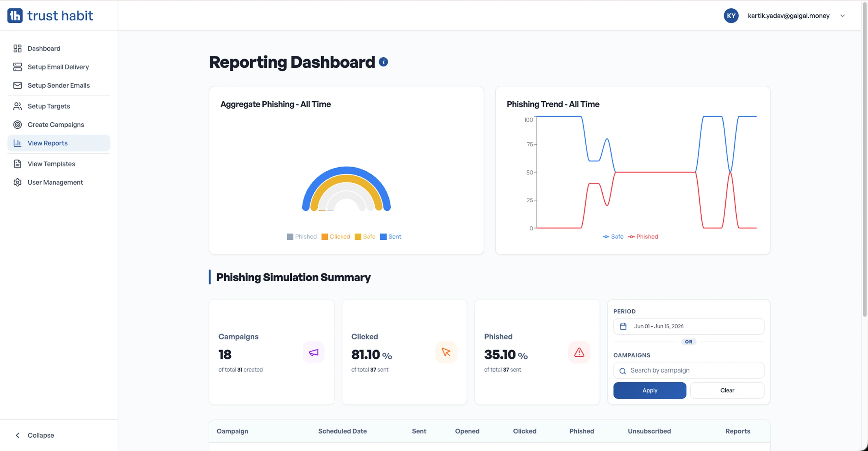
Task: Open the Jun 01 - Jun 15 period picker
Action: [688, 326]
